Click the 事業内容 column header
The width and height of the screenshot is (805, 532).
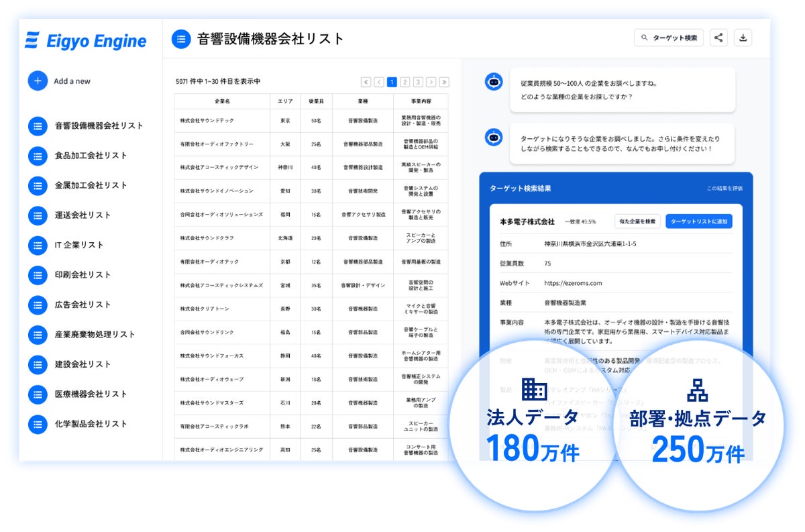tap(421, 101)
